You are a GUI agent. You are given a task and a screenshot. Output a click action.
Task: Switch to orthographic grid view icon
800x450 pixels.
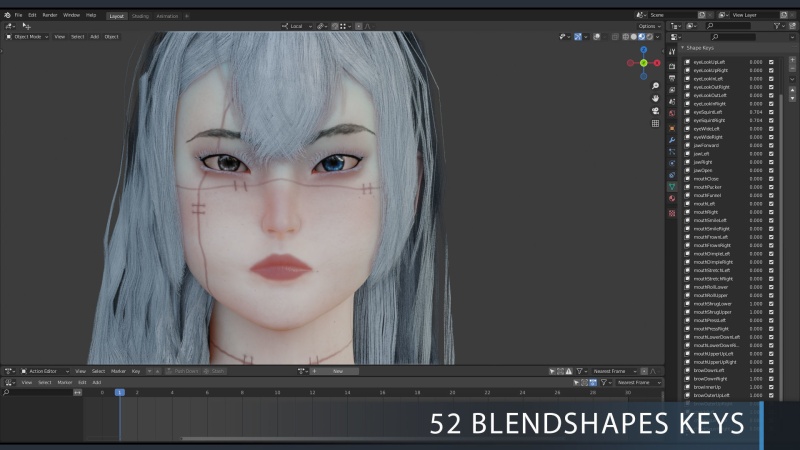(x=655, y=124)
